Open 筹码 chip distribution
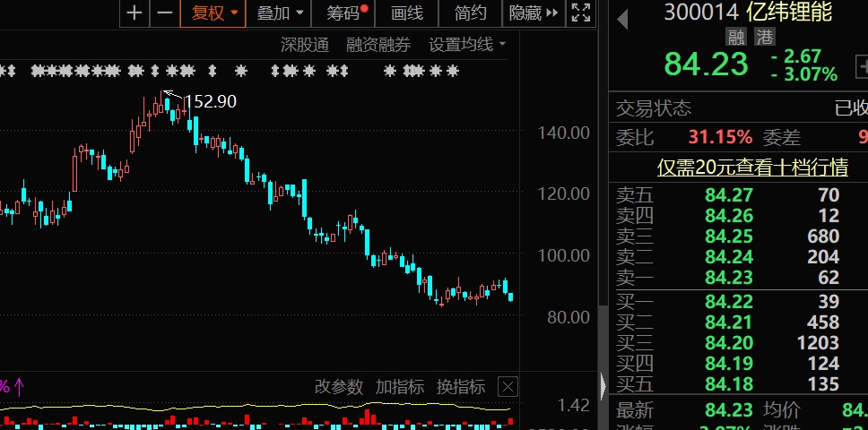The height and width of the screenshot is (430, 868). 343,13
